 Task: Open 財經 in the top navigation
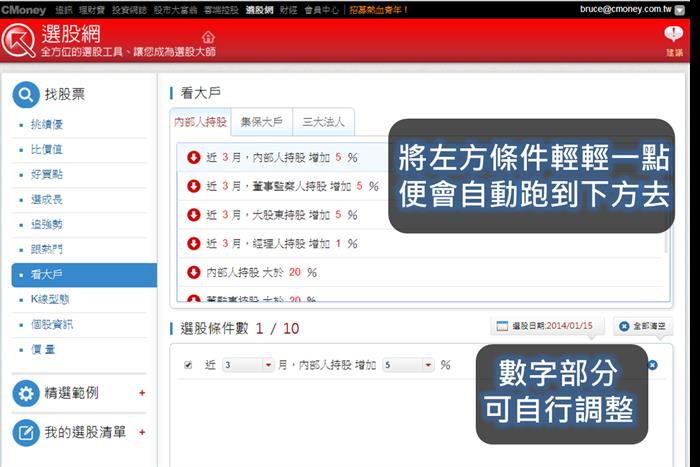[x=288, y=10]
